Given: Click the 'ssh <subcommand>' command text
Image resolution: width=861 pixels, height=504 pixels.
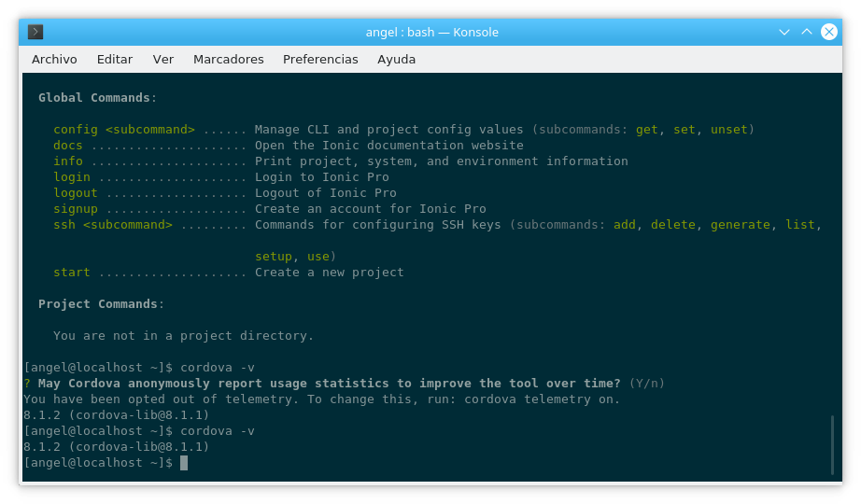Looking at the screenshot, I should (113, 225).
